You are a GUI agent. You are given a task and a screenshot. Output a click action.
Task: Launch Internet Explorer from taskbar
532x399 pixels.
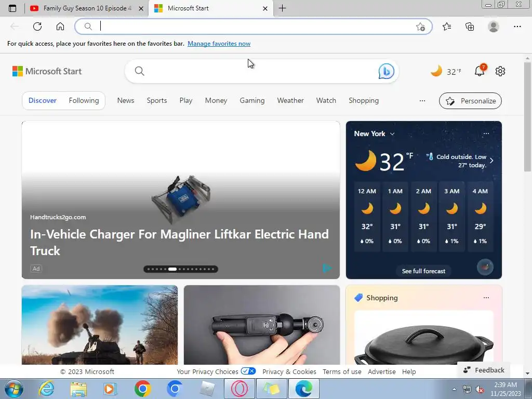(x=46, y=389)
